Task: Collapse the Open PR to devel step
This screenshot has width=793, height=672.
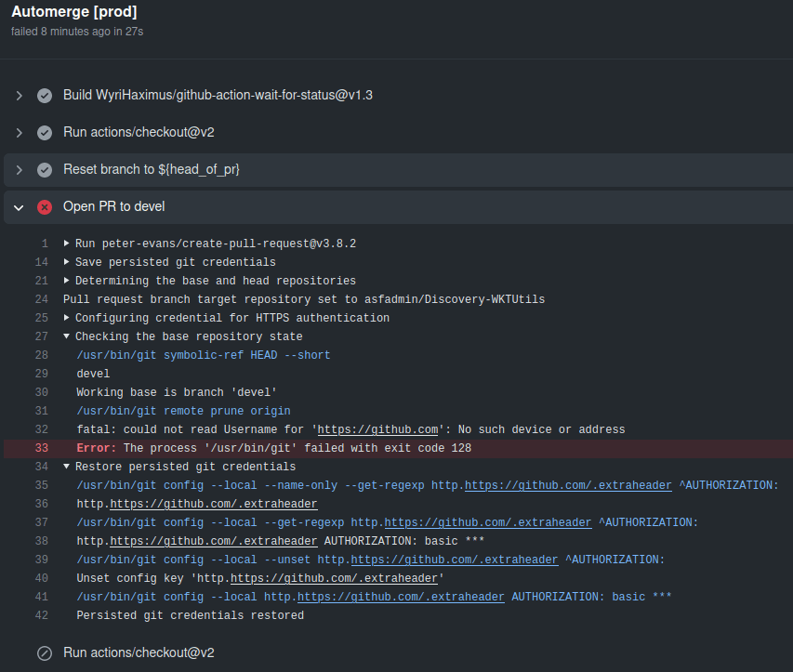Action: click(19, 206)
